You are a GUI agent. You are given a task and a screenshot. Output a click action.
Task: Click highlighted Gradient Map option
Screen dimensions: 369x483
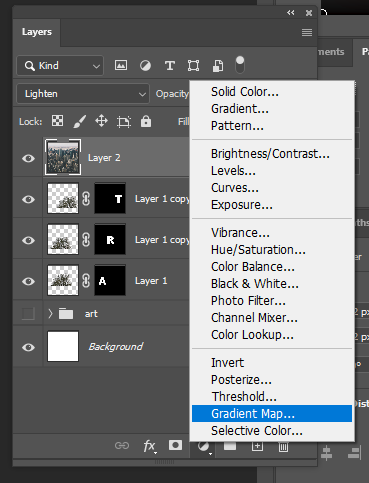click(272, 414)
